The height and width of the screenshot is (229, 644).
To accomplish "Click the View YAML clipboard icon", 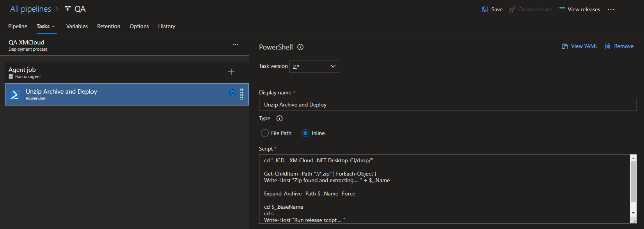I will tap(564, 46).
